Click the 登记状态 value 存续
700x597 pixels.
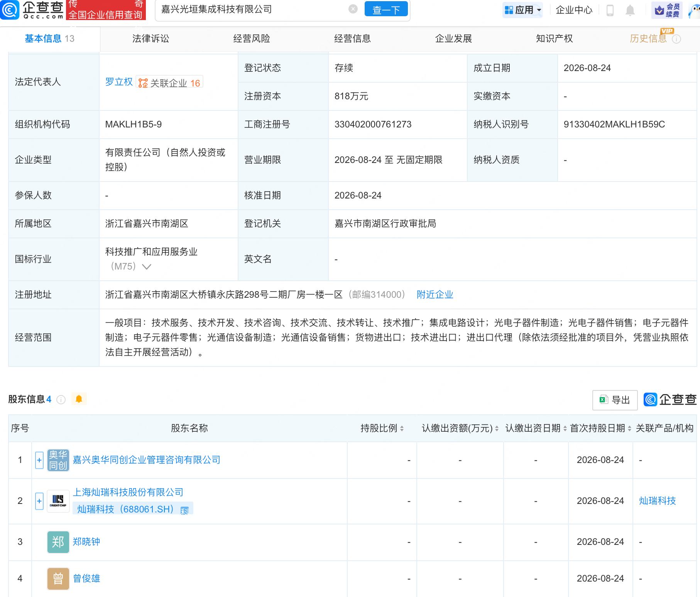tap(344, 68)
